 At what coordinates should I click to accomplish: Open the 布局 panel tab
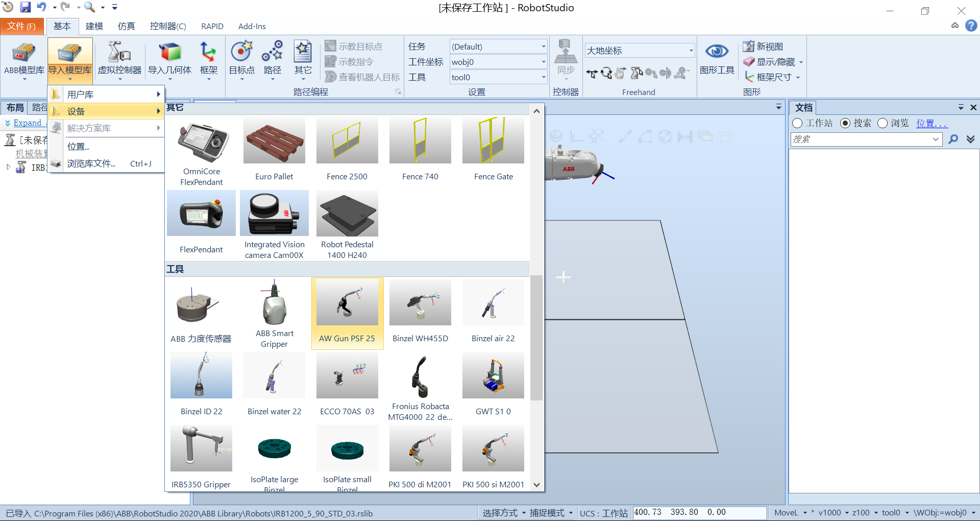tap(15, 108)
